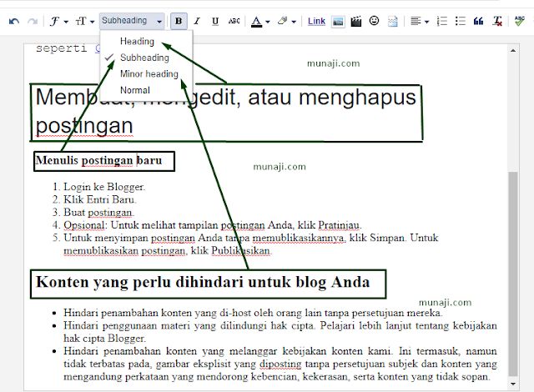Insert a jump break icon
534x392 pixels.
[393, 22]
